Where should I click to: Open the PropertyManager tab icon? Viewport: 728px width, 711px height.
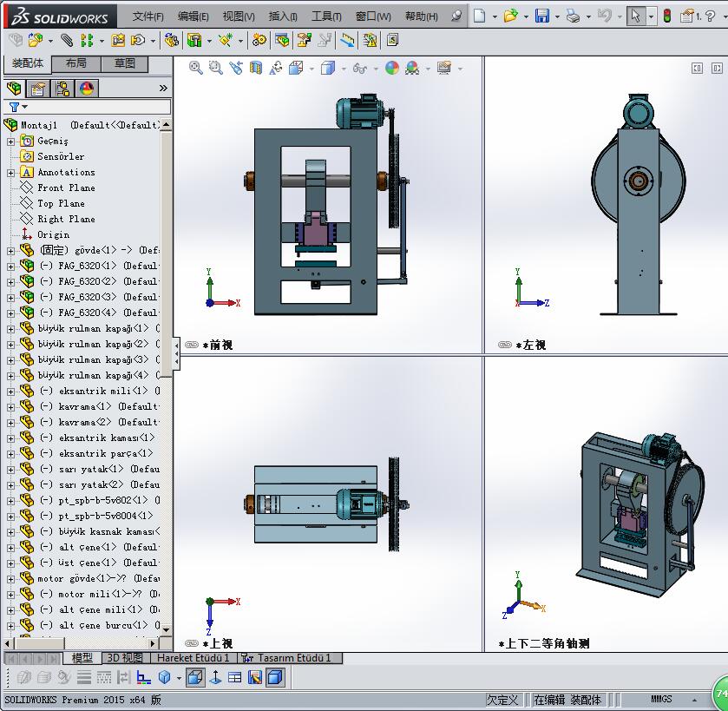[38, 88]
